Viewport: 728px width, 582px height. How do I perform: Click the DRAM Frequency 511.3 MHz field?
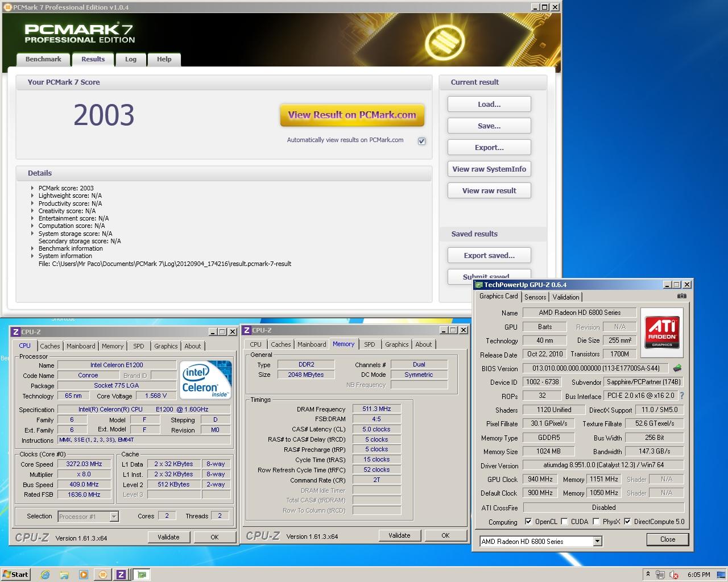[377, 409]
